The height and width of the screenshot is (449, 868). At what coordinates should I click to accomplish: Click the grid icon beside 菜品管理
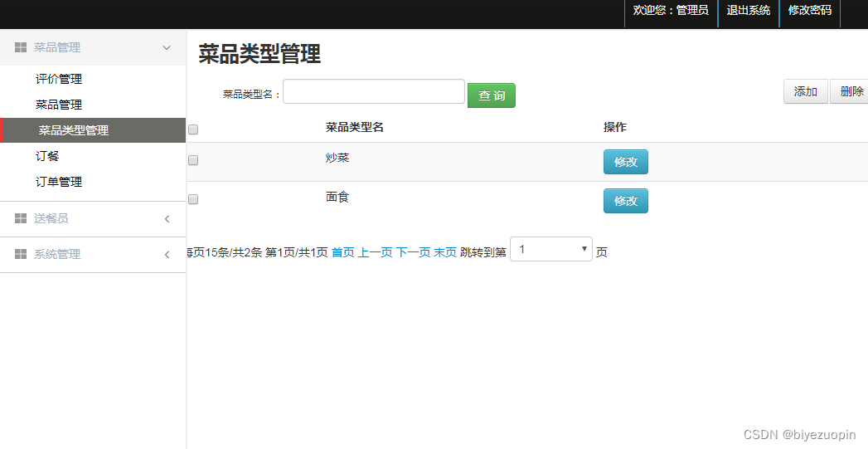coord(21,47)
